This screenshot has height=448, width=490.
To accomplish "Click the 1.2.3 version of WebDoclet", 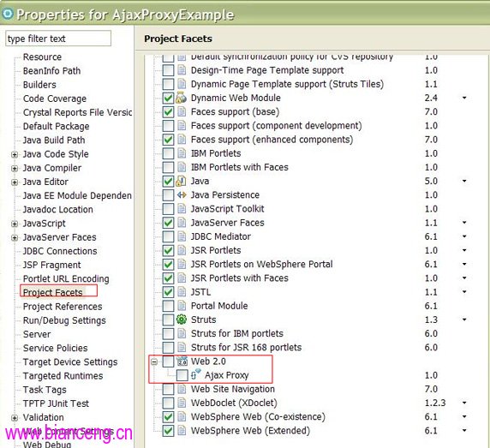I will coord(434,403).
